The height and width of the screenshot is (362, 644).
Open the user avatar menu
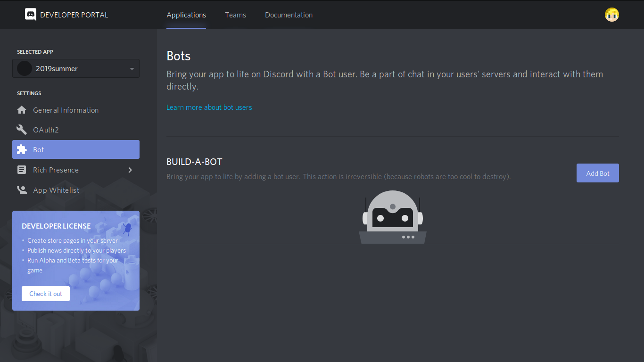pos(612,15)
